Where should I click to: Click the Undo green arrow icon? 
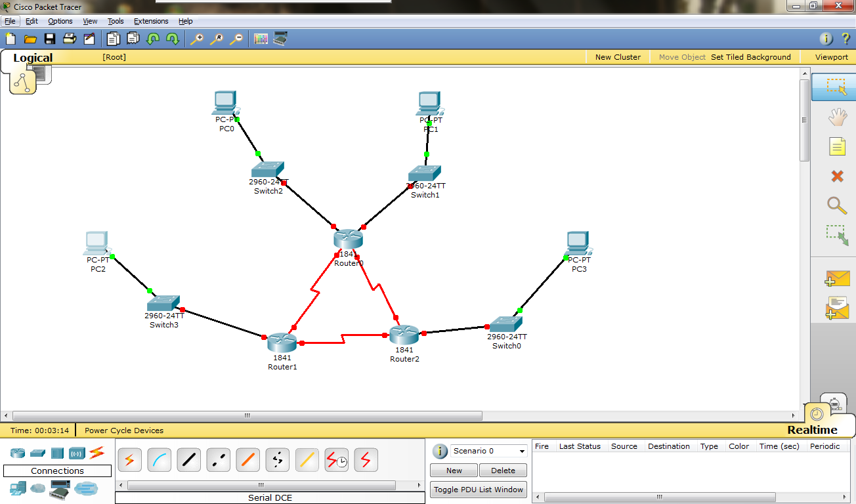point(153,39)
